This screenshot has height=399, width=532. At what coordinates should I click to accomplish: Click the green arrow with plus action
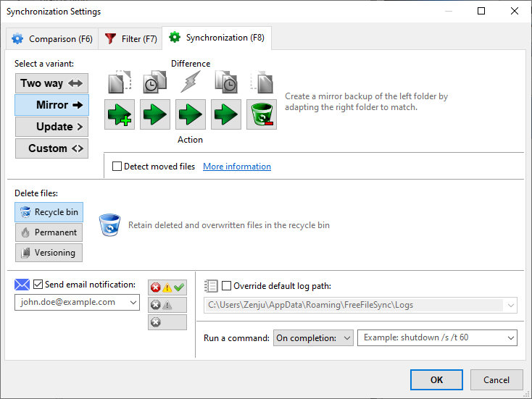120,114
